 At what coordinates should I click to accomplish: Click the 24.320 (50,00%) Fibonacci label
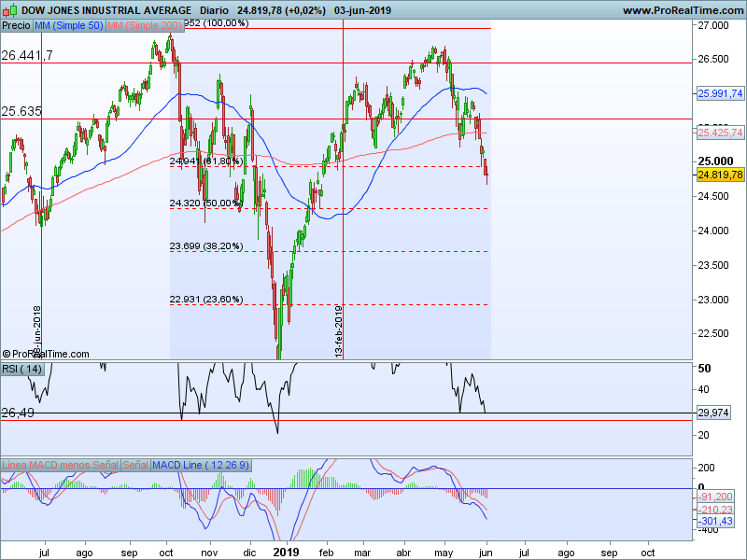pos(206,203)
